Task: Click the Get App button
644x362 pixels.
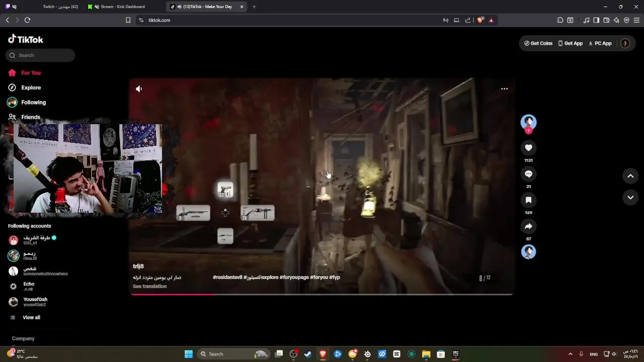Action: pyautogui.click(x=571, y=43)
